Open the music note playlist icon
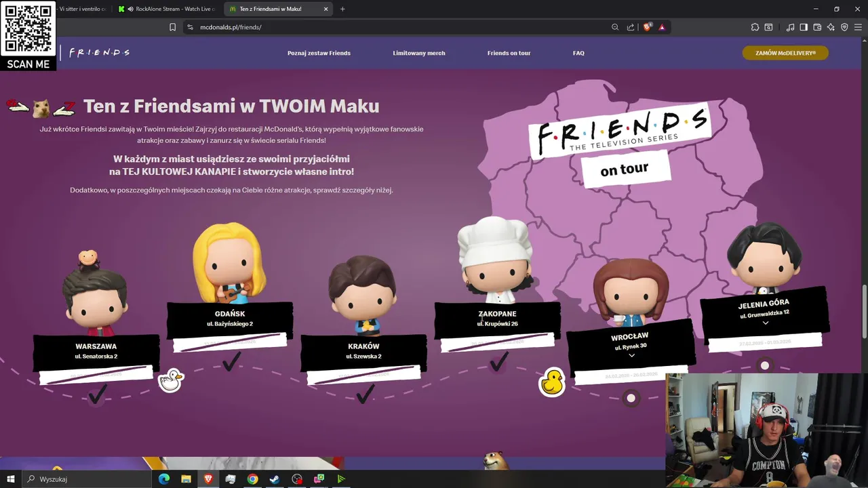Screen dimensions: 868x488 pyautogui.click(x=790, y=27)
